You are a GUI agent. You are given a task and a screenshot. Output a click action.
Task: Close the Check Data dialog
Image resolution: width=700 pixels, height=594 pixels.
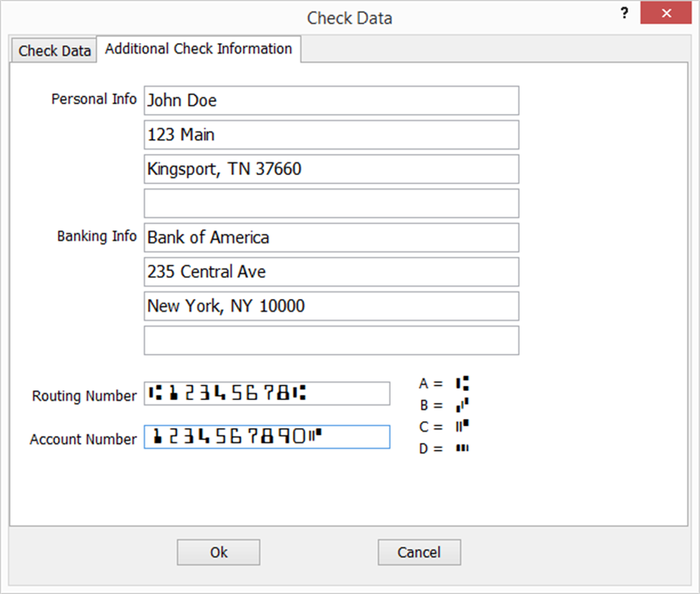666,13
